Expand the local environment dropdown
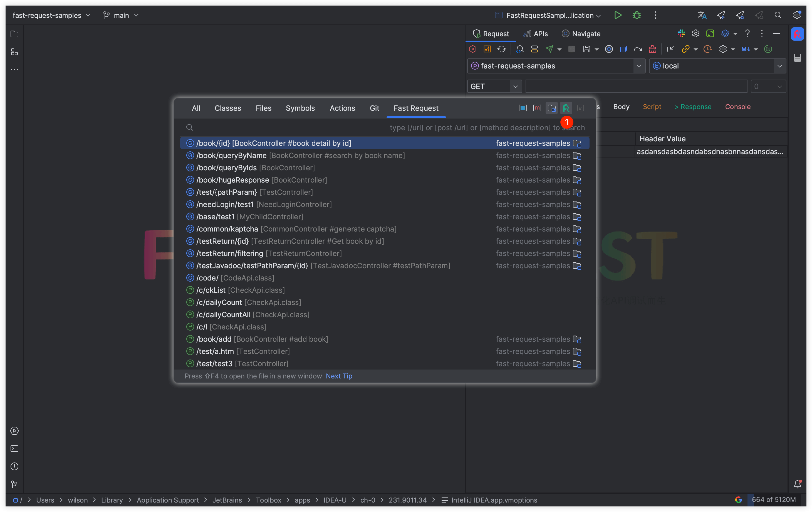This screenshot has width=812, height=512. coord(717,66)
